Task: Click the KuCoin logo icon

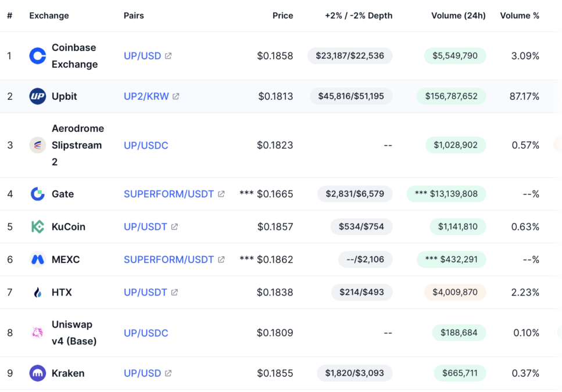Action: 38,226
